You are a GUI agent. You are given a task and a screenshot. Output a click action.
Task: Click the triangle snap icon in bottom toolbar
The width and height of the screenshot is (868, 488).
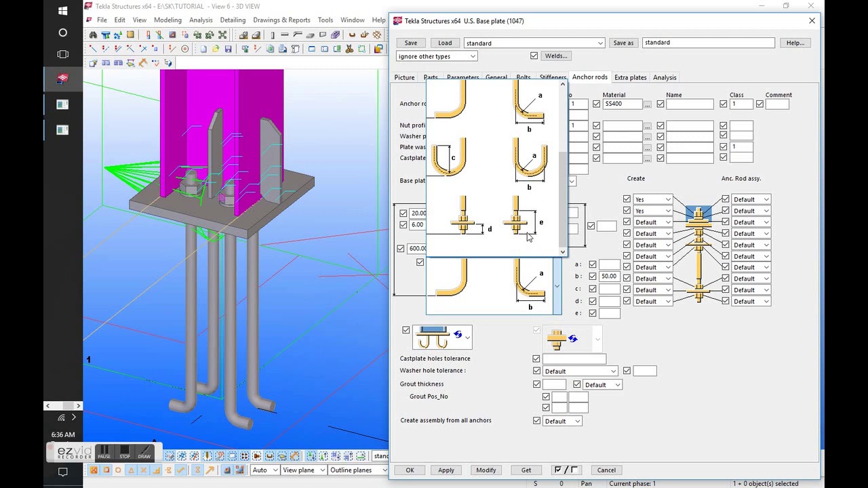pos(131,470)
